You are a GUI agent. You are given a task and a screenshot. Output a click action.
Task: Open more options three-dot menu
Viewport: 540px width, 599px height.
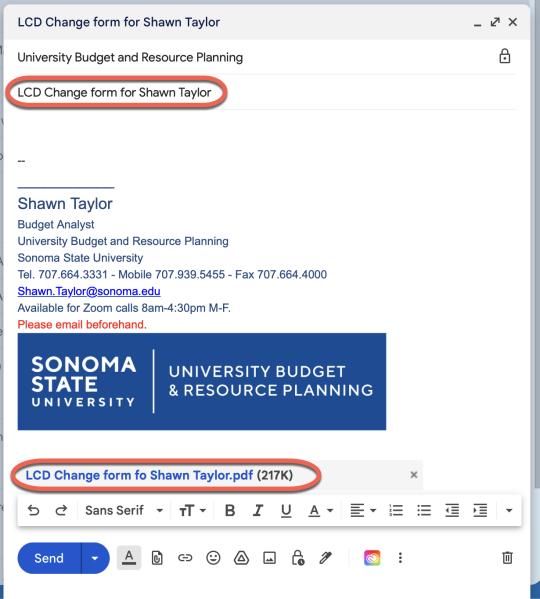[x=400, y=558]
